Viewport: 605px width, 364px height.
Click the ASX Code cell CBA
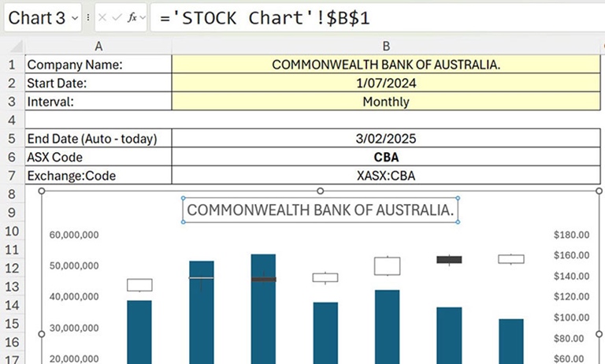386,157
